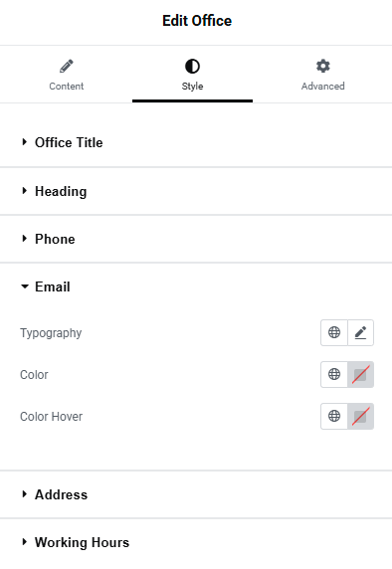Viewport: 392px width, 569px height.
Task: Click the Edit Office panel title
Action: tap(197, 21)
